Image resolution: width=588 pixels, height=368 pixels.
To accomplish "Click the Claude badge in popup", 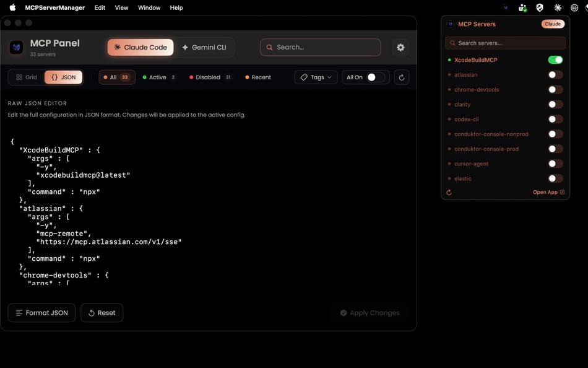I will click(553, 24).
